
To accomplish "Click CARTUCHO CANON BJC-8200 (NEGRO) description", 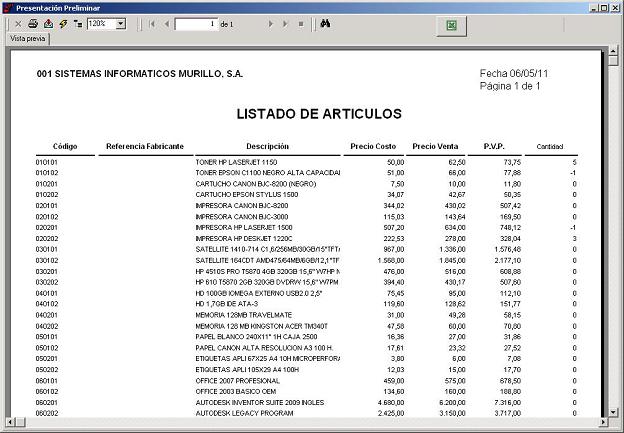I will (255, 184).
